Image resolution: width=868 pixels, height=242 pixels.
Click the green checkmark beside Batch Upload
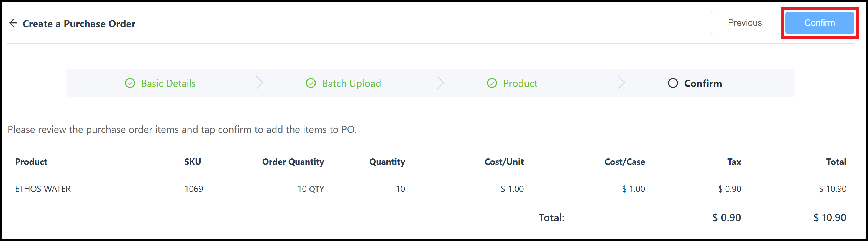(x=311, y=83)
